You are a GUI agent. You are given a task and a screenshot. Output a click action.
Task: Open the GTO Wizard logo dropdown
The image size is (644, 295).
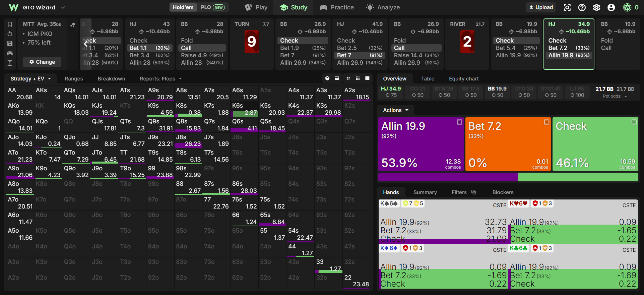point(63,7)
